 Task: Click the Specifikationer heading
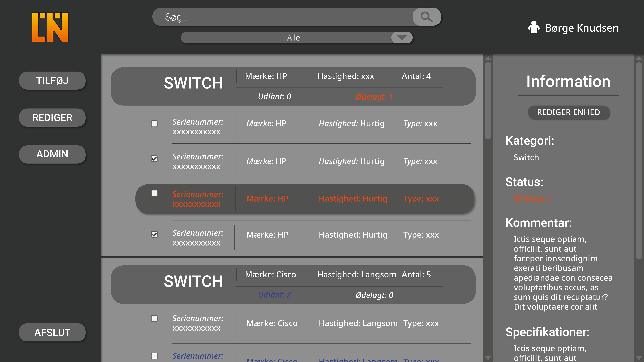pyautogui.click(x=548, y=332)
